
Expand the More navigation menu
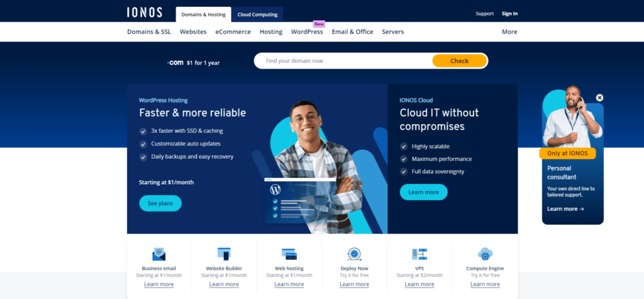[509, 32]
